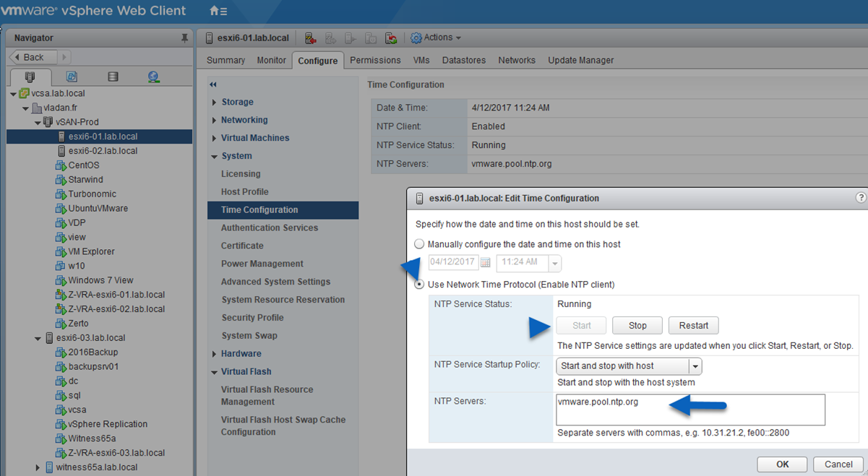Click the vcsa.lab.local vCenter icon
The width and height of the screenshot is (868, 476).
pyautogui.click(x=24, y=93)
